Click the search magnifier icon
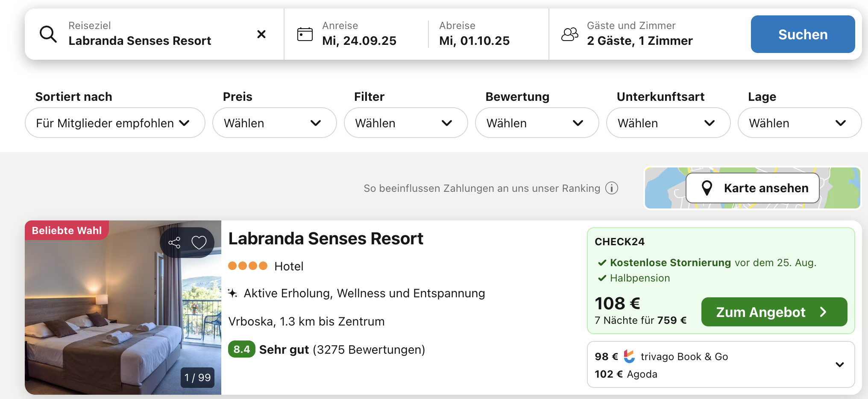This screenshot has width=868, height=399. click(x=48, y=34)
